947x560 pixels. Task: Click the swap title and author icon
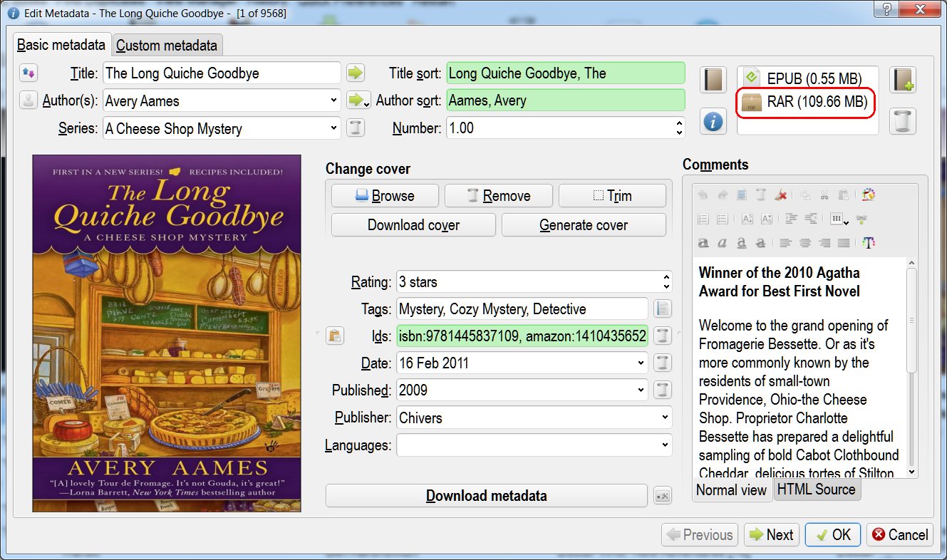(x=29, y=73)
